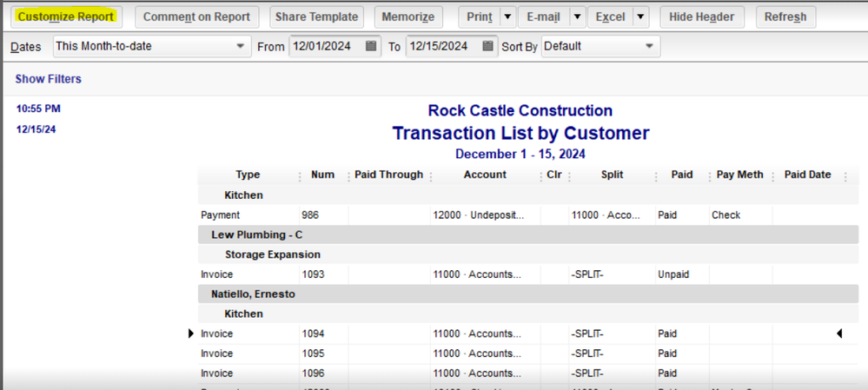The width and height of the screenshot is (868, 390).
Task: Click the 10:55 PM report time stamp
Action: point(38,109)
